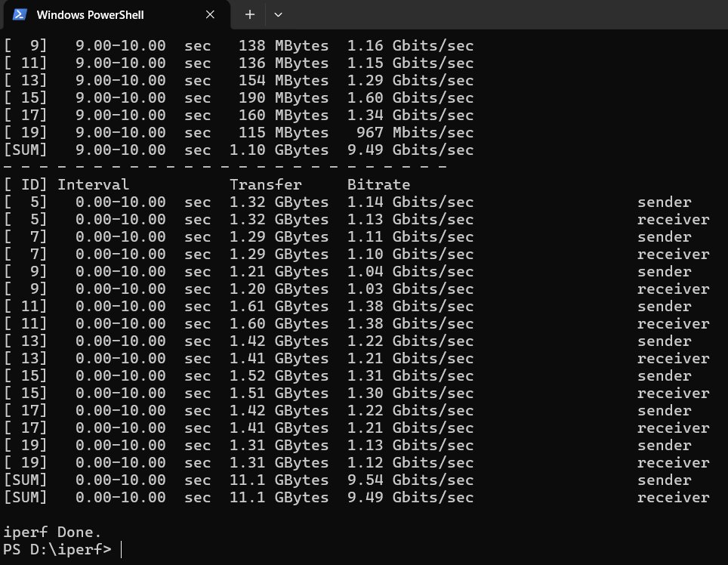
Task: Click the final "receiver" label on SUM row
Action: point(673,498)
